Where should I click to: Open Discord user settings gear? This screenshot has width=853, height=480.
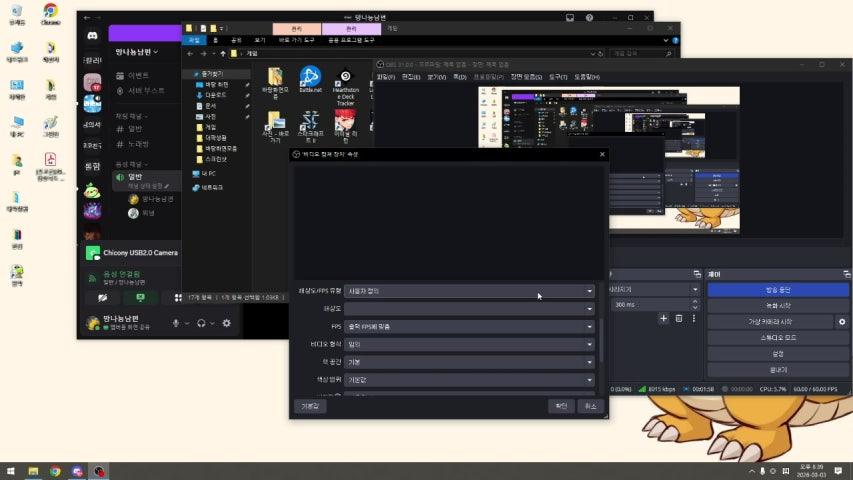tap(227, 323)
